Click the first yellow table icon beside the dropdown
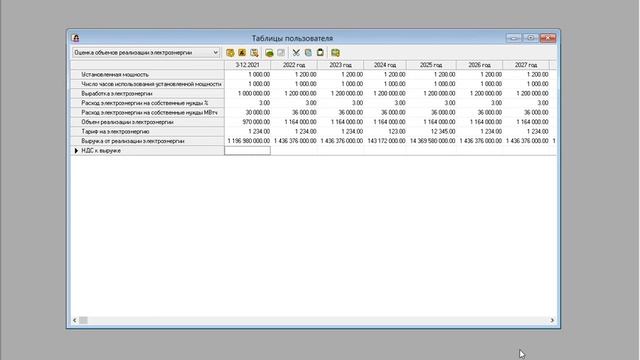Viewport: 640px width, 360px height. tap(230, 53)
